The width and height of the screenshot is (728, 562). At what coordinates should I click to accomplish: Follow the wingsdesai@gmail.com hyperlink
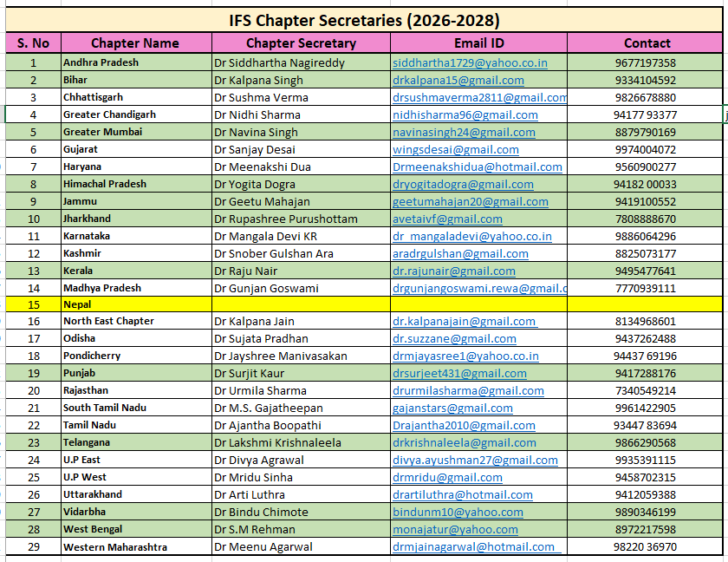point(455,149)
